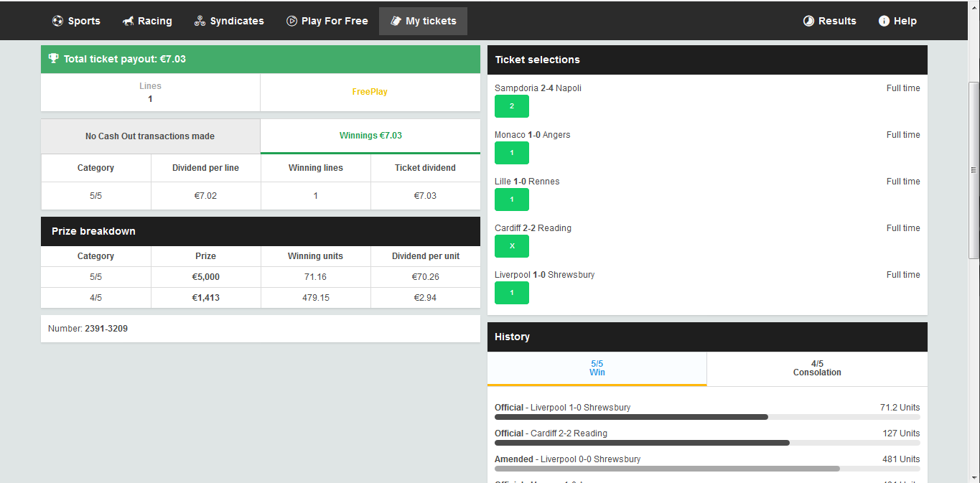Show the 5/5 Win history tab

(597, 368)
